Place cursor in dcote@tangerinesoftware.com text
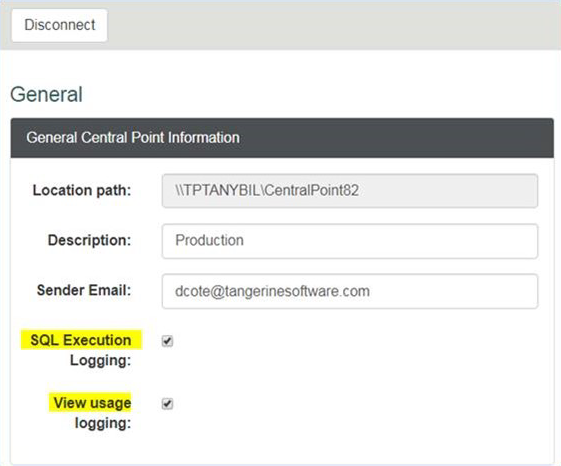Image resolution: width=561 pixels, height=466 pixels. [272, 291]
